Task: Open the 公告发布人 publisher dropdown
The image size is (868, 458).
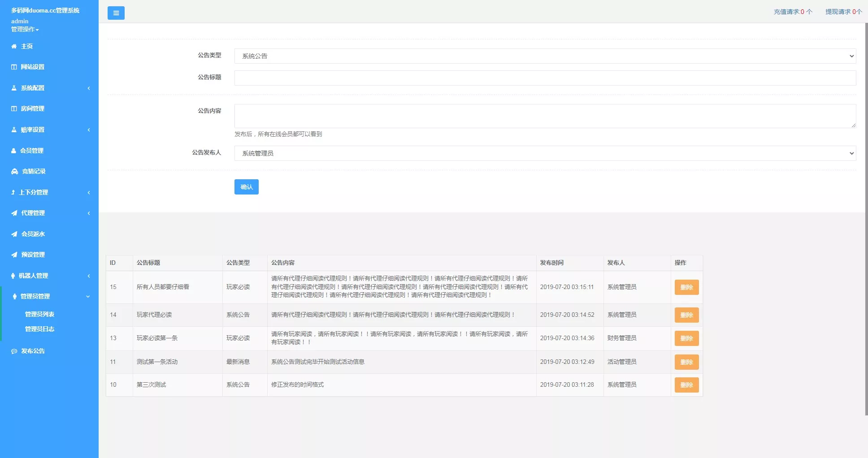Action: click(544, 153)
